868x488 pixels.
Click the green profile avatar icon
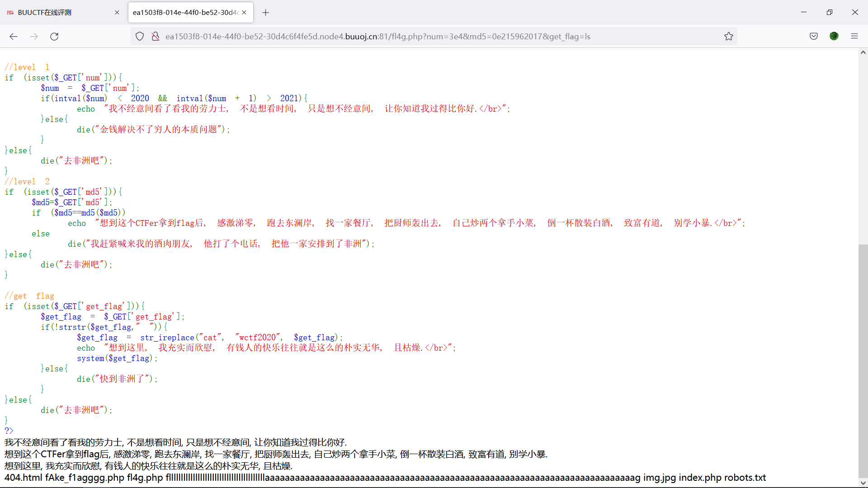point(834,37)
